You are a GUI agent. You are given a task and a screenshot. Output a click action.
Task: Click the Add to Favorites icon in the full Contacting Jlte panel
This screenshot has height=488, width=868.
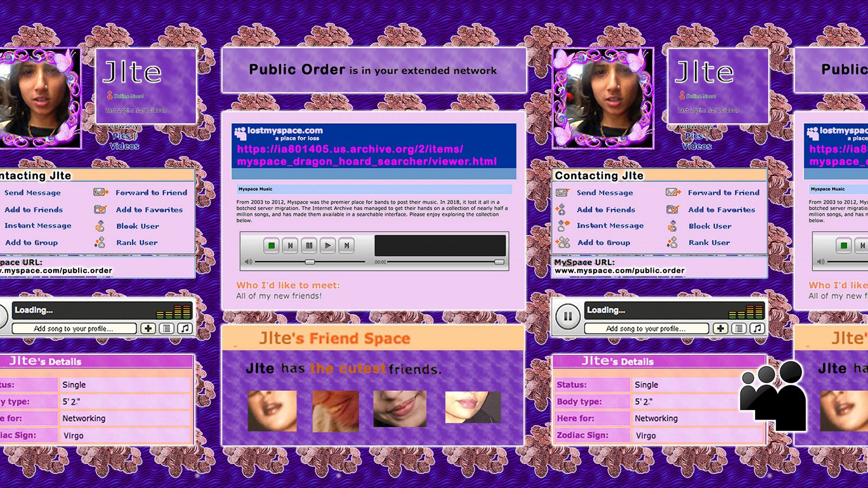point(673,210)
